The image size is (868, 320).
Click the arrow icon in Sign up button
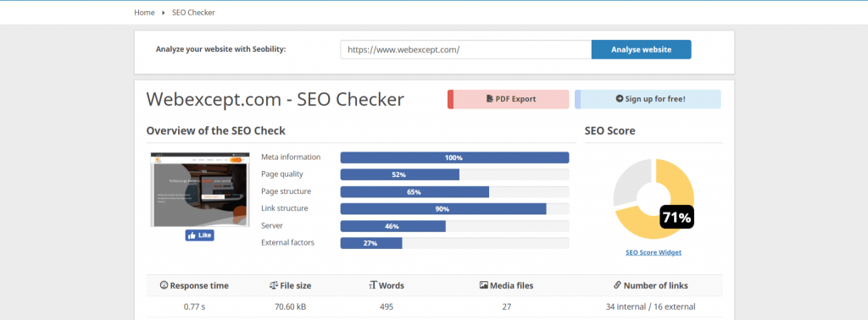(620, 99)
